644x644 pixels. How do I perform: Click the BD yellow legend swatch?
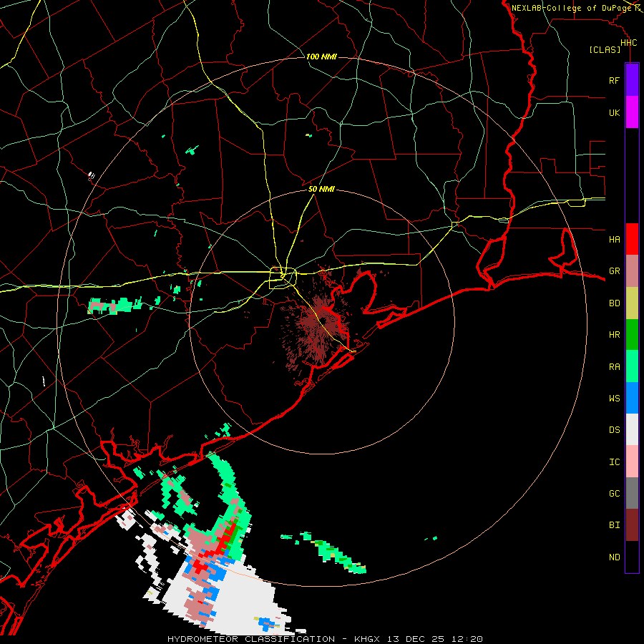pos(632,303)
